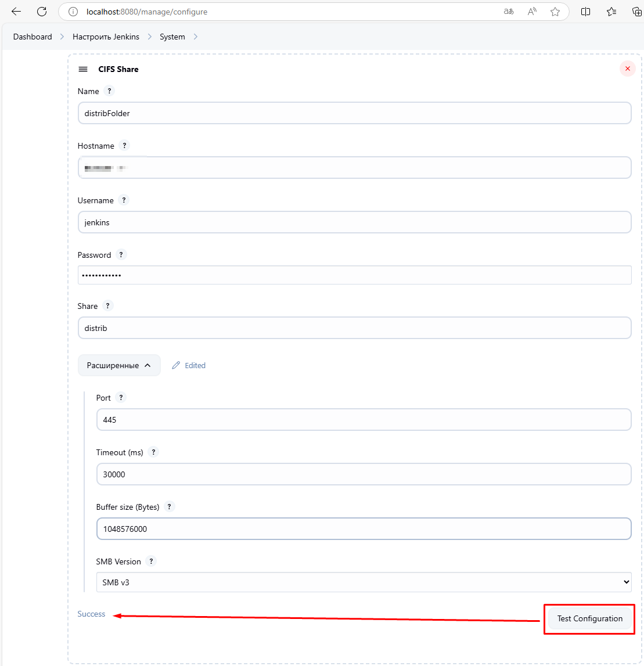Open help for SMB Version
Viewport: 644px width, 666px height.
151,561
